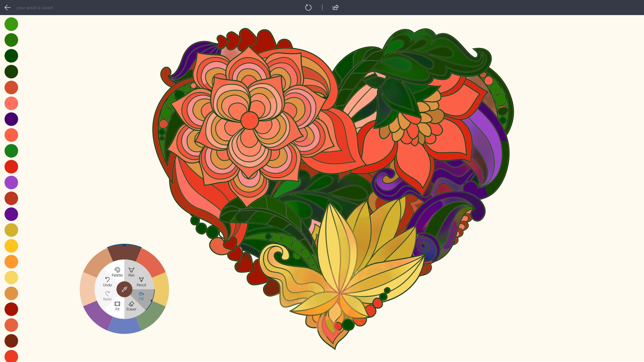Go back using the top-left arrow
Screen dimensions: 644x362
pos(8,8)
